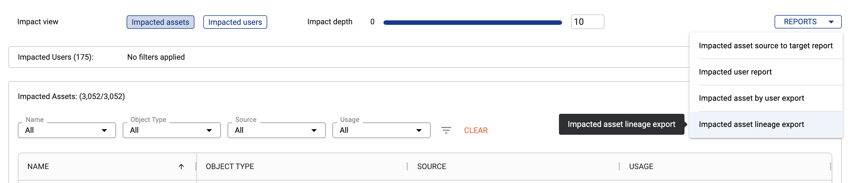Open the Name filter dropdown
This screenshot has height=183, width=868.
(67, 131)
